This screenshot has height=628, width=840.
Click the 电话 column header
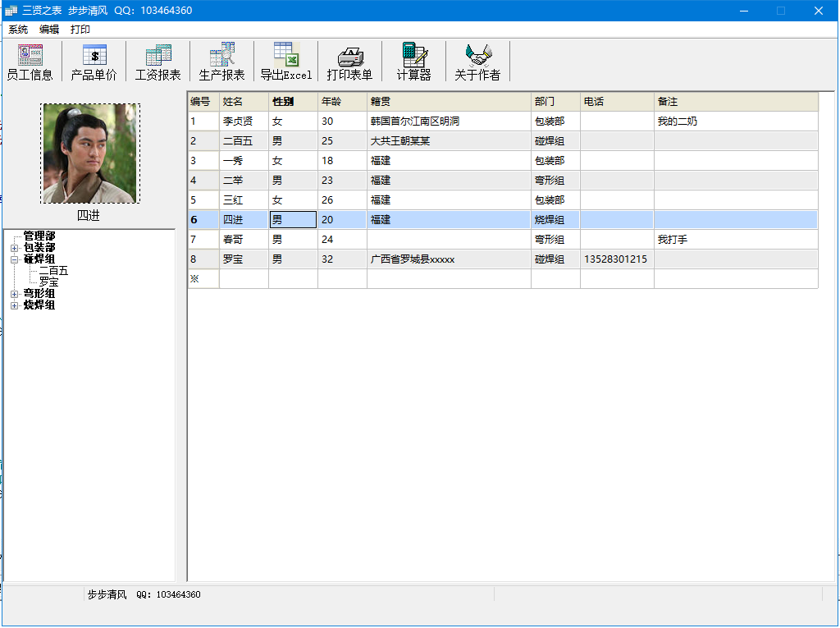coord(617,102)
